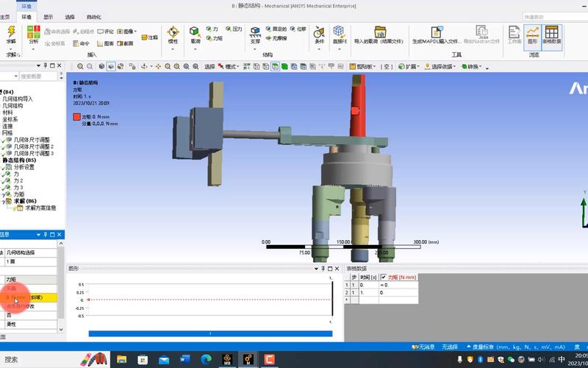Click the blue timeline bar under graph
588x368 pixels.
point(210,333)
